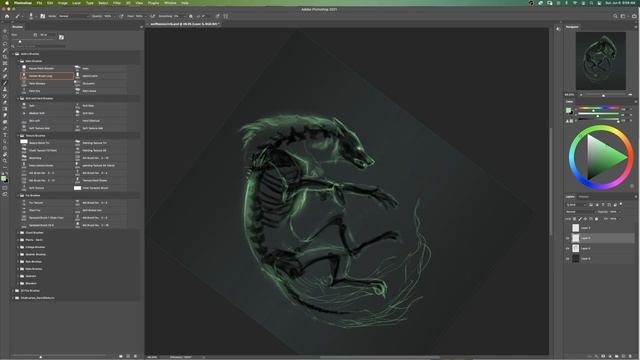Open the workspace switcher icon
640x360 pixels.
click(x=623, y=16)
